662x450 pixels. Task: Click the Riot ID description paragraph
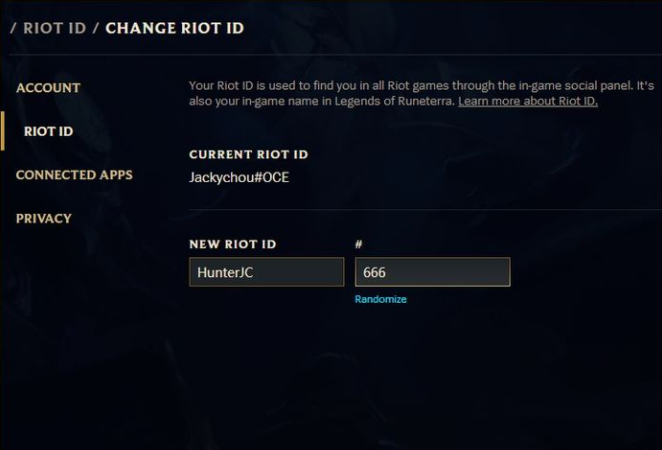click(x=421, y=93)
